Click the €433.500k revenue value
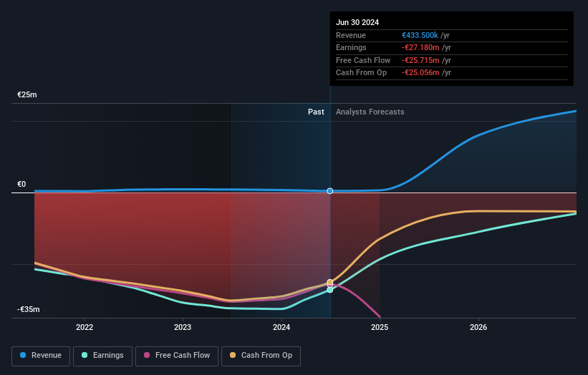The image size is (588, 375). pyautogui.click(x=420, y=35)
